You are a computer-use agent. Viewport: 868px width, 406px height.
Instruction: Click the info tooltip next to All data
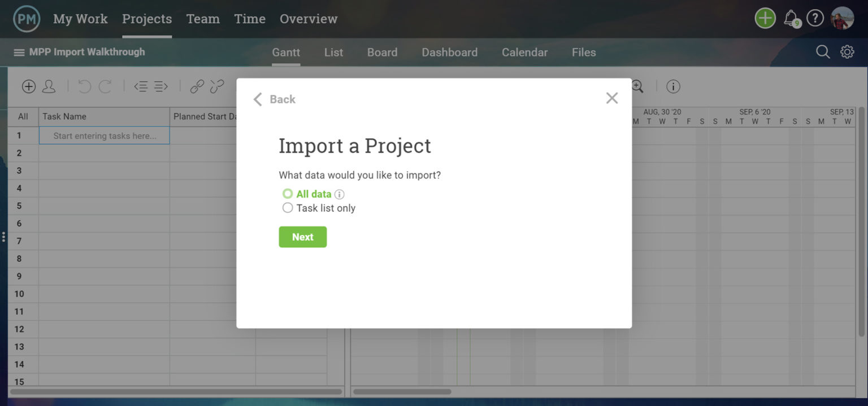point(339,194)
